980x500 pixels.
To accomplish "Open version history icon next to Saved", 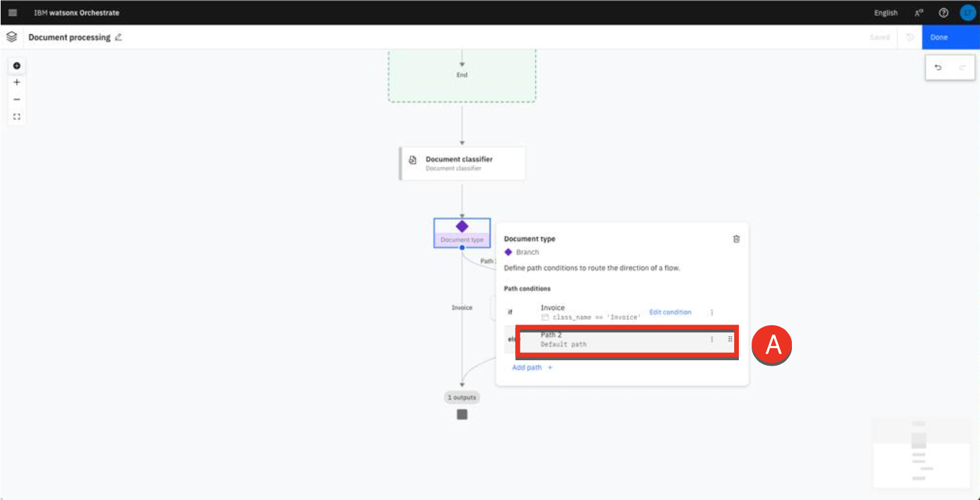I will (x=910, y=38).
